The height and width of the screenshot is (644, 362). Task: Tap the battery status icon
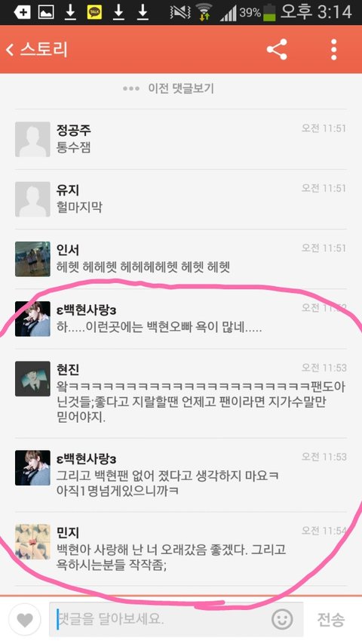click(269, 12)
